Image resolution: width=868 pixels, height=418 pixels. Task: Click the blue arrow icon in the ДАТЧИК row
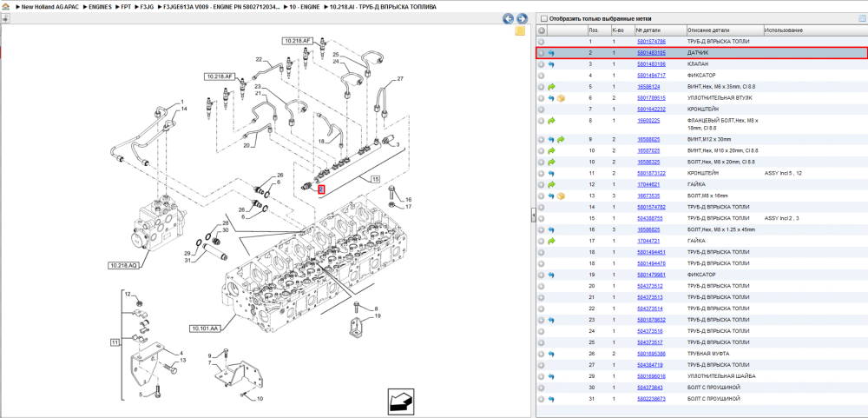click(x=551, y=53)
